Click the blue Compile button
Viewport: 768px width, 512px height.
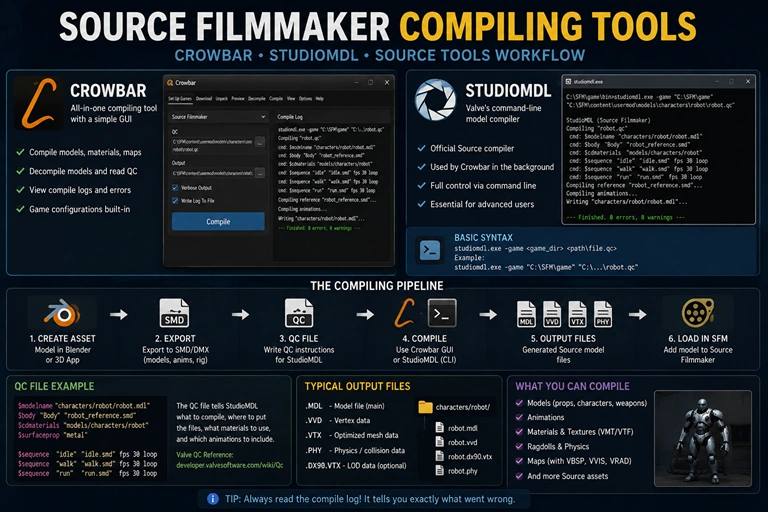point(218,221)
